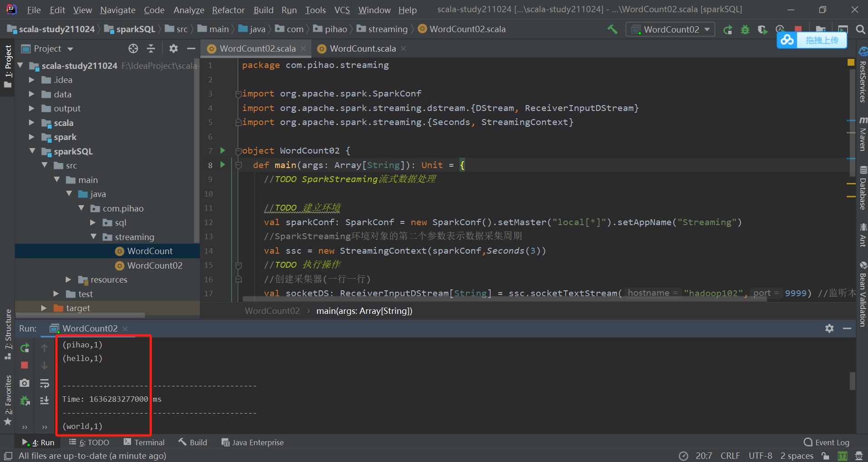The height and width of the screenshot is (462, 868).
Task: Click the green Debug bug icon
Action: pos(745,30)
